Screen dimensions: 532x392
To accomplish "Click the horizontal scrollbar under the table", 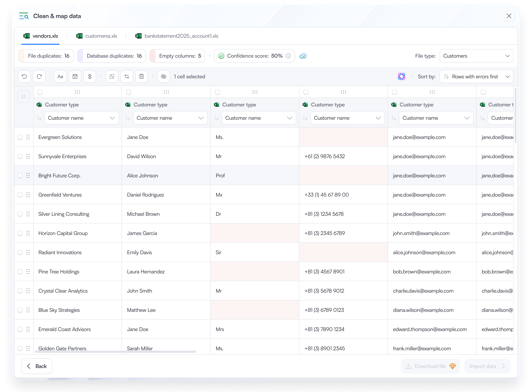I will point(115,352).
